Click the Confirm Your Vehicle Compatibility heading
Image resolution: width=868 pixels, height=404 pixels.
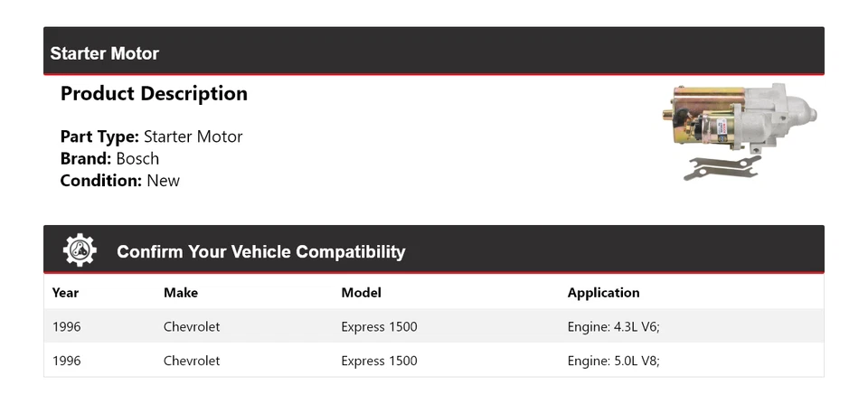260,252
